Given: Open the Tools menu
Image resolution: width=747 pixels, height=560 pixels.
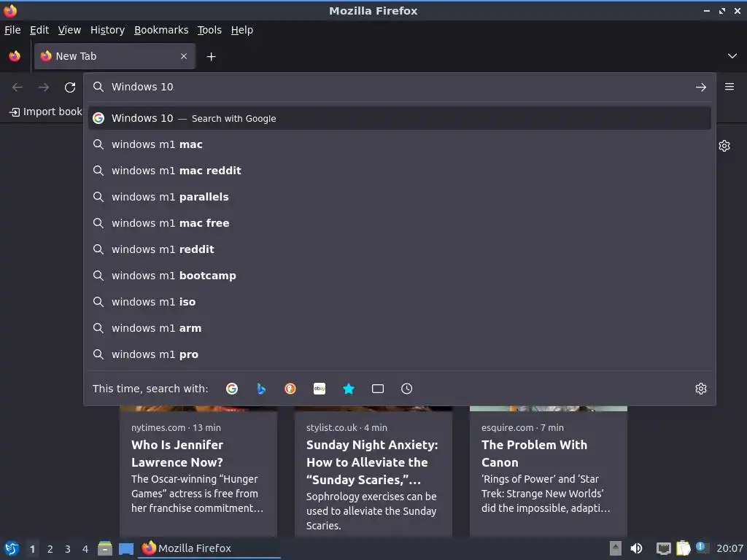Looking at the screenshot, I should (209, 30).
